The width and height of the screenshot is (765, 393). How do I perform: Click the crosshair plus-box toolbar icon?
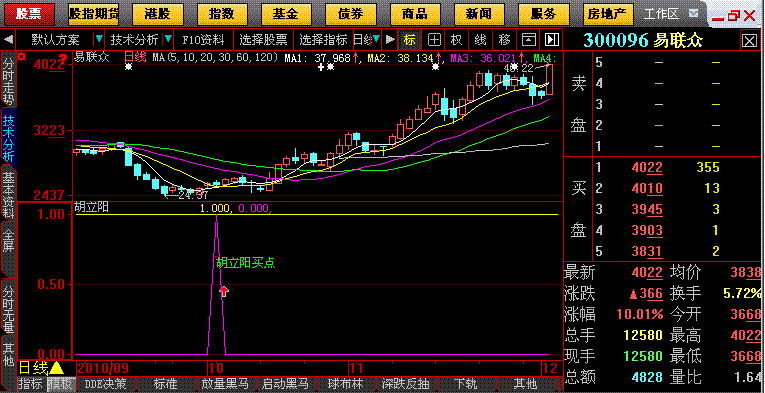[x=434, y=39]
